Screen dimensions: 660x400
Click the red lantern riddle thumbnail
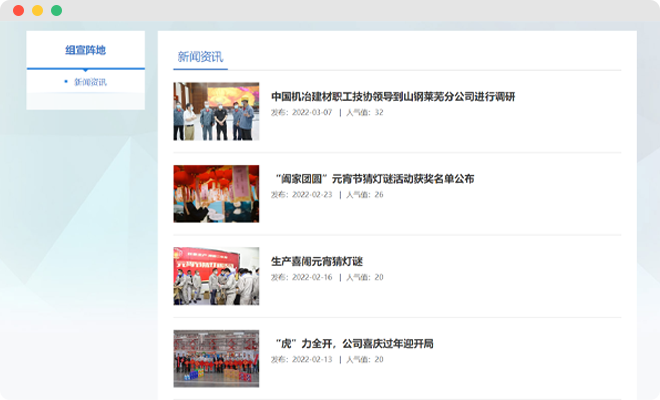216,194
